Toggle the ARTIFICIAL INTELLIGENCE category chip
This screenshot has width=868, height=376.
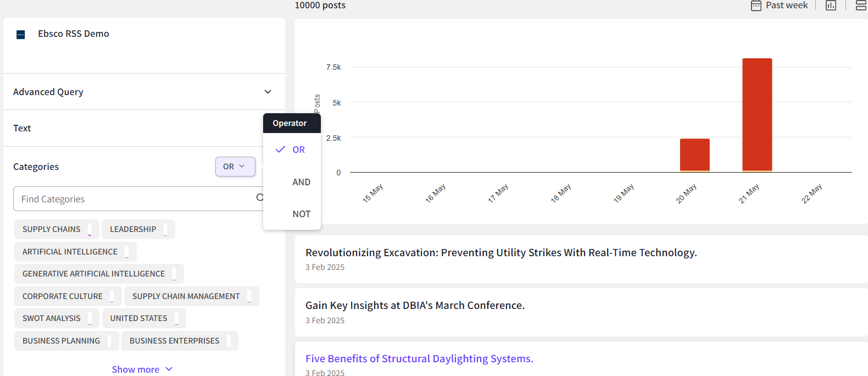70,252
